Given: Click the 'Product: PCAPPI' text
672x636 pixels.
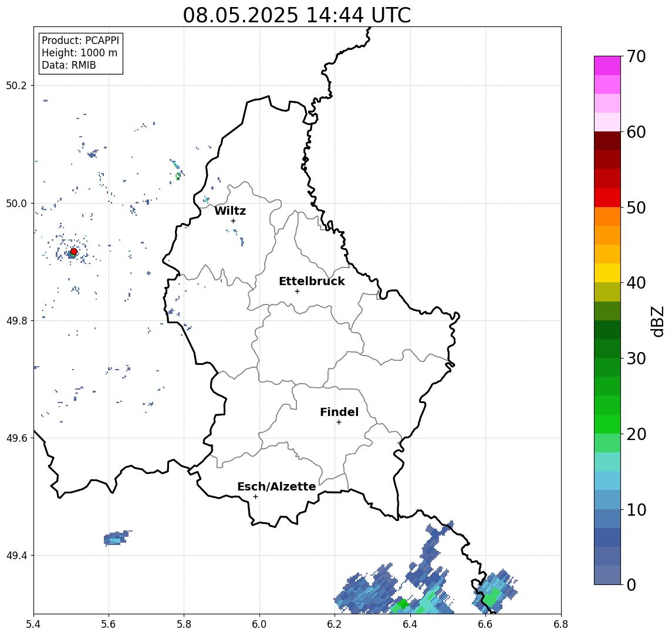Looking at the screenshot, I should (80, 40).
